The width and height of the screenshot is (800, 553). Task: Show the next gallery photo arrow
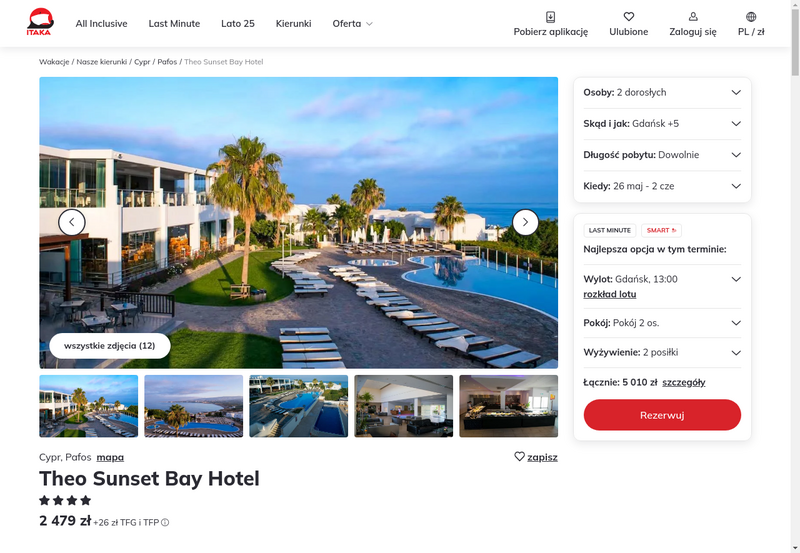pyautogui.click(x=525, y=222)
